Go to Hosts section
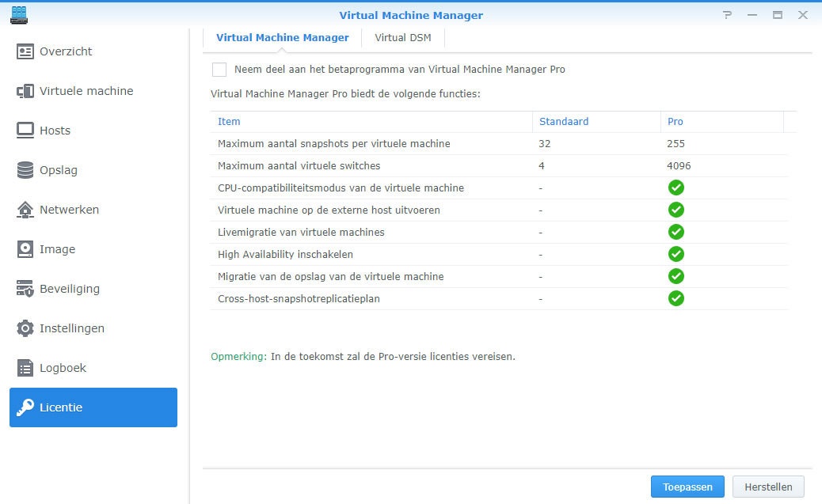This screenshot has width=822, height=504. [x=93, y=131]
